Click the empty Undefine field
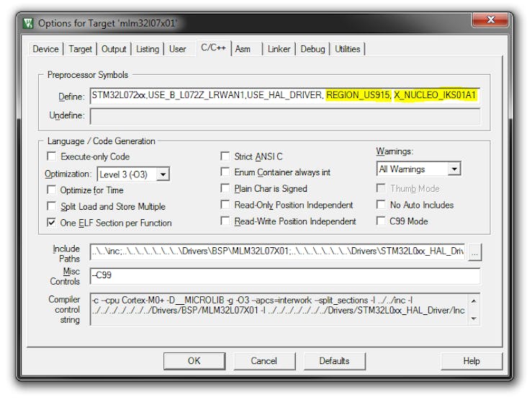Screen dimensions: 532x400 285,116
